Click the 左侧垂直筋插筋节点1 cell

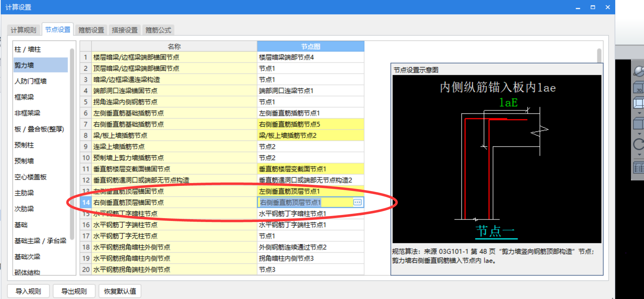click(311, 113)
